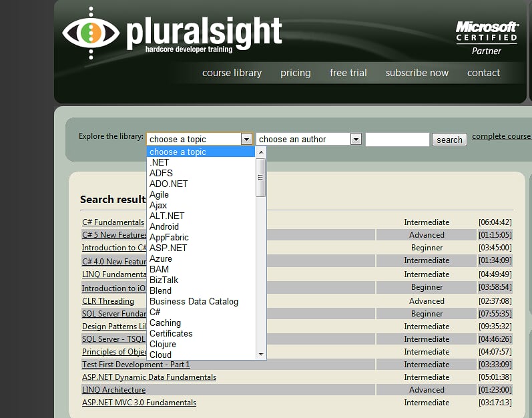Viewport: 532px width, 418px height.
Task: Pick Agile from the topic list
Action: pos(200,194)
